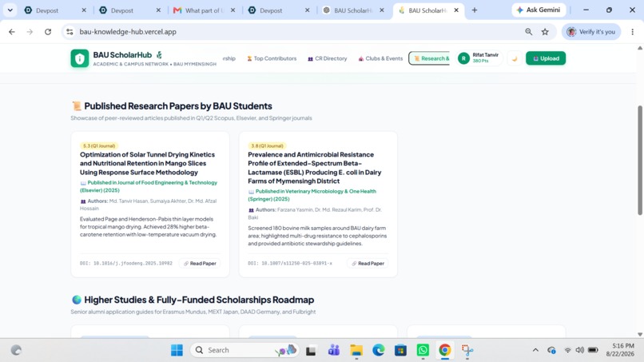Click Chrome icon on taskbar
Image resolution: width=644 pixels, height=362 pixels.
point(445,350)
